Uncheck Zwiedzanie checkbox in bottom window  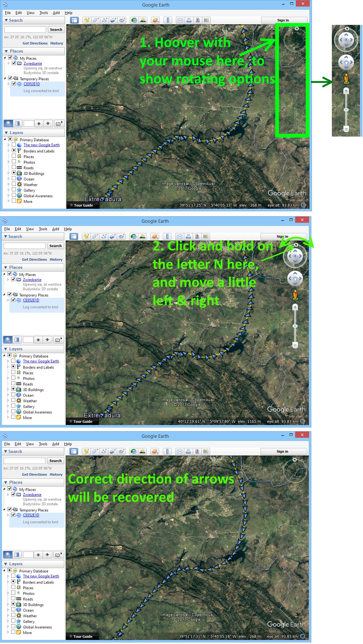13,494
